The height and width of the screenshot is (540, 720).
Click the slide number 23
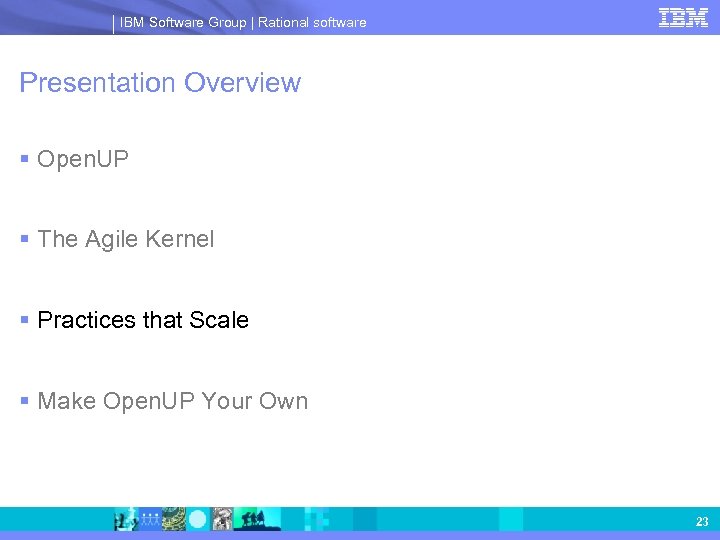(702, 521)
